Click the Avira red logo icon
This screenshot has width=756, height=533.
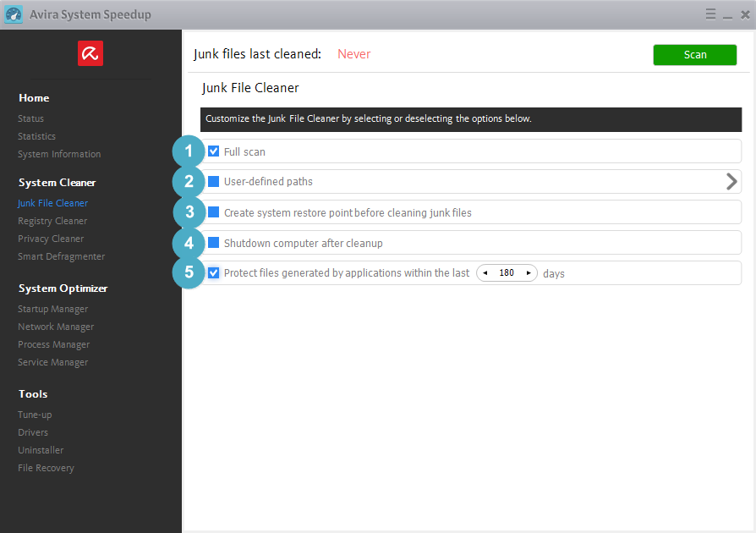point(90,54)
